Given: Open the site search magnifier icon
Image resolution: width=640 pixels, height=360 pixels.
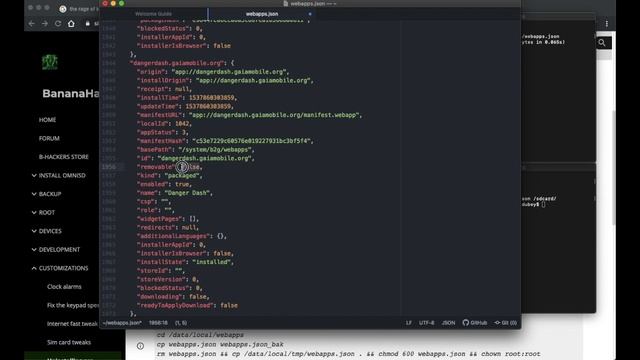Looking at the screenshot, I should click(x=602, y=42).
